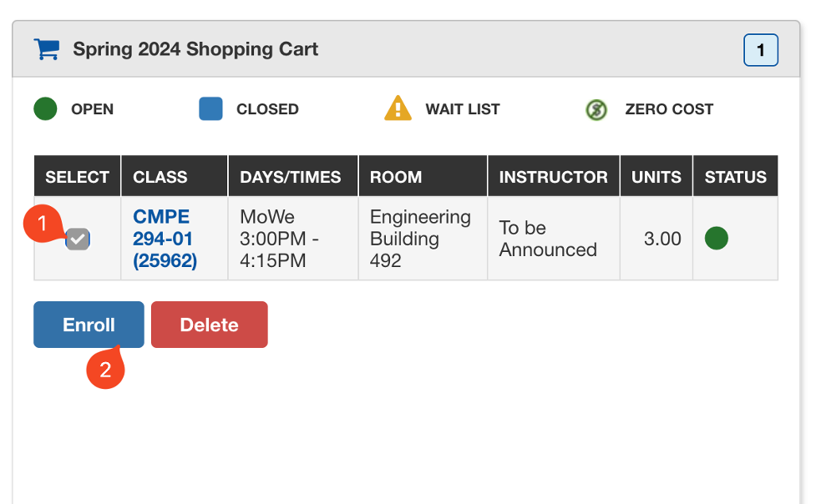Click the Engineering Building 492 room cell
816x504 pixels.
click(420, 239)
